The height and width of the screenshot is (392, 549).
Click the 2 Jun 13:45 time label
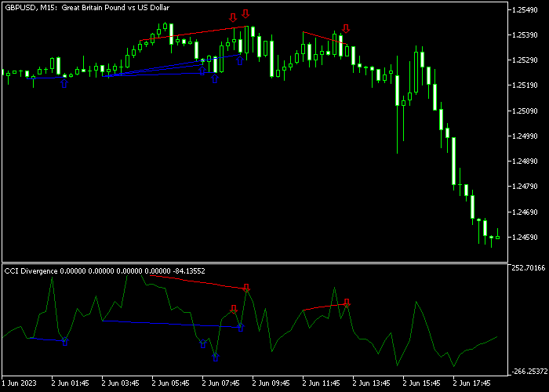372,383
